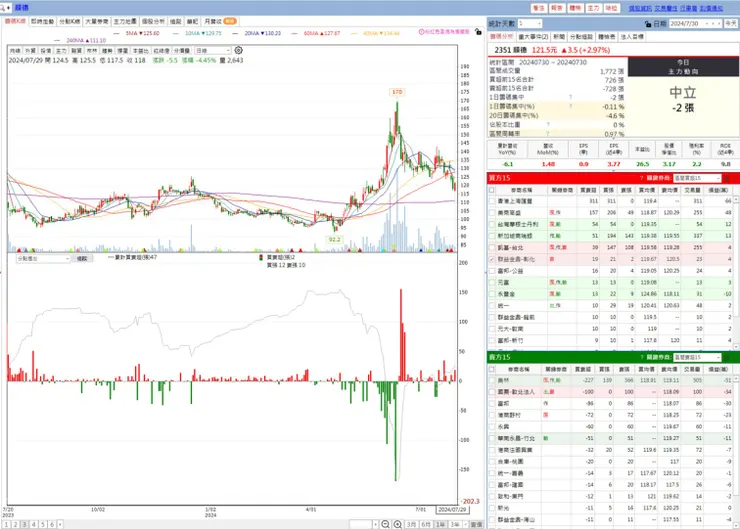
Task: Toggle the lock icon beside 日期
Action: coord(648,24)
